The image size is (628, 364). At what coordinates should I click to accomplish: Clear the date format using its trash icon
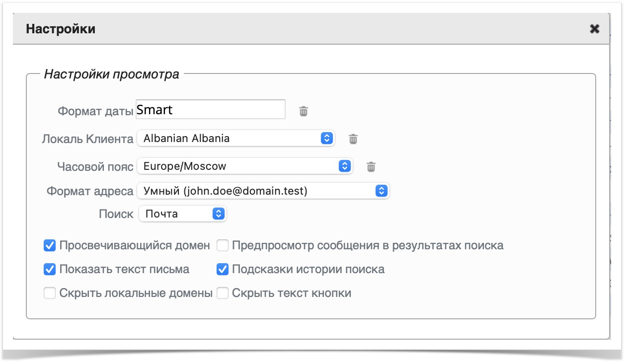pos(305,112)
